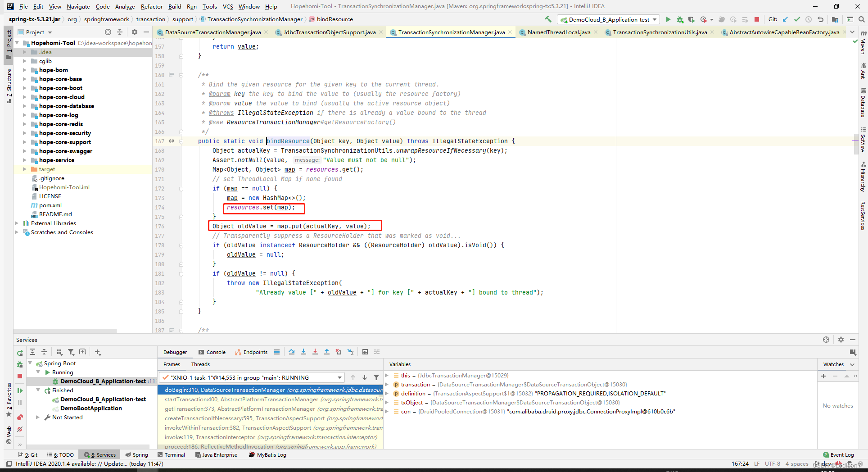Open thread selector XNIO-1 task-1 dropdown
Image resolution: width=868 pixels, height=472 pixels.
pyautogui.click(x=252, y=377)
